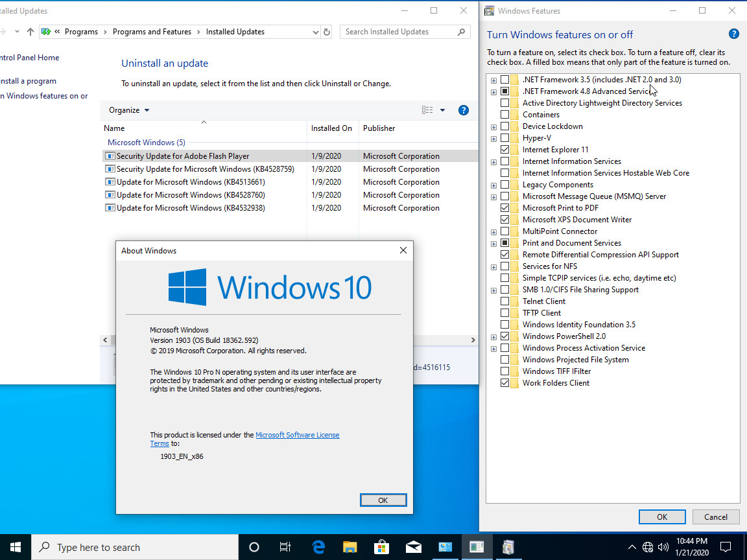The height and width of the screenshot is (560, 747).
Task: Open the Action Center notifications icon
Action: pyautogui.click(x=725, y=547)
